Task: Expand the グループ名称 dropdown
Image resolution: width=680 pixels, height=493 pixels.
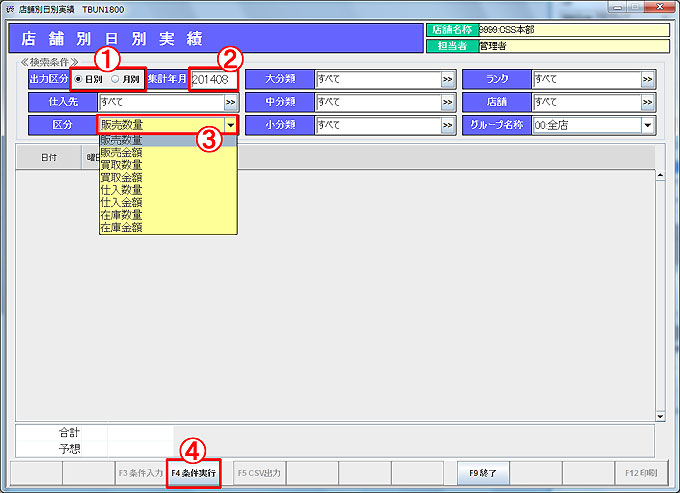Action: (647, 126)
